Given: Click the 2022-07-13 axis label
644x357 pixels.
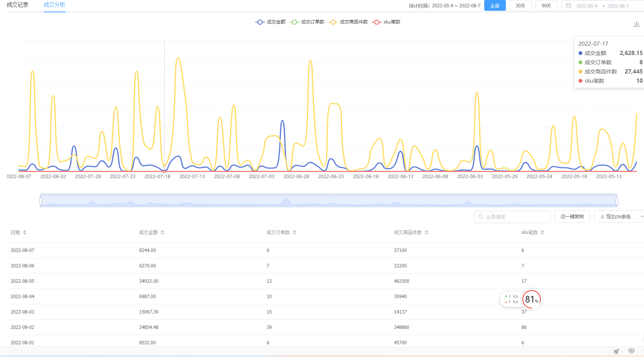Looking at the screenshot, I should click(192, 177).
